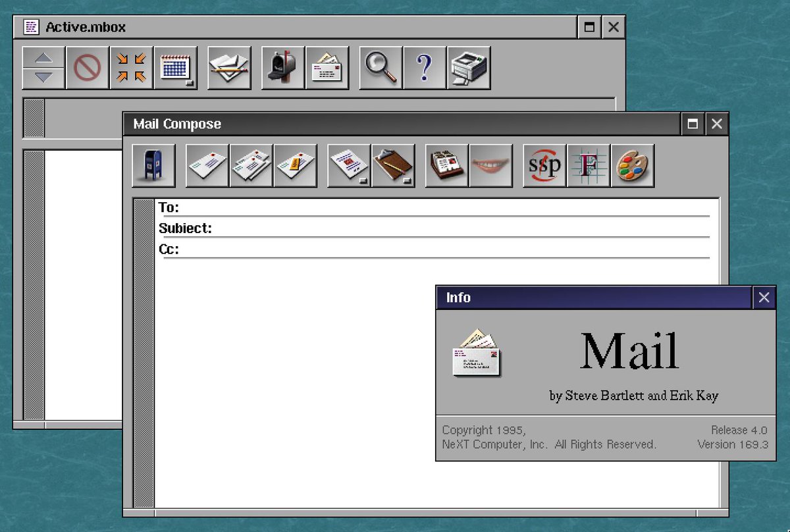The image size is (790, 532).
Task: Click the paper and pencil compose icon
Action: pos(229,68)
